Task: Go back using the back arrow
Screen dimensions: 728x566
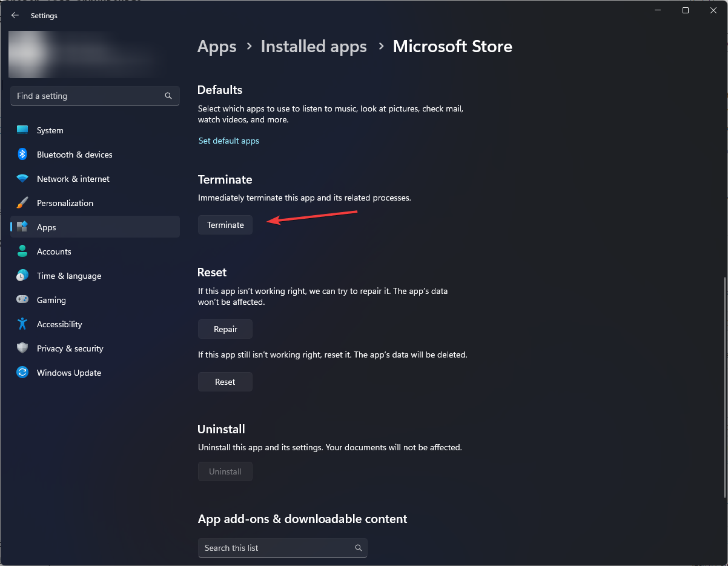Action: pyautogui.click(x=15, y=16)
